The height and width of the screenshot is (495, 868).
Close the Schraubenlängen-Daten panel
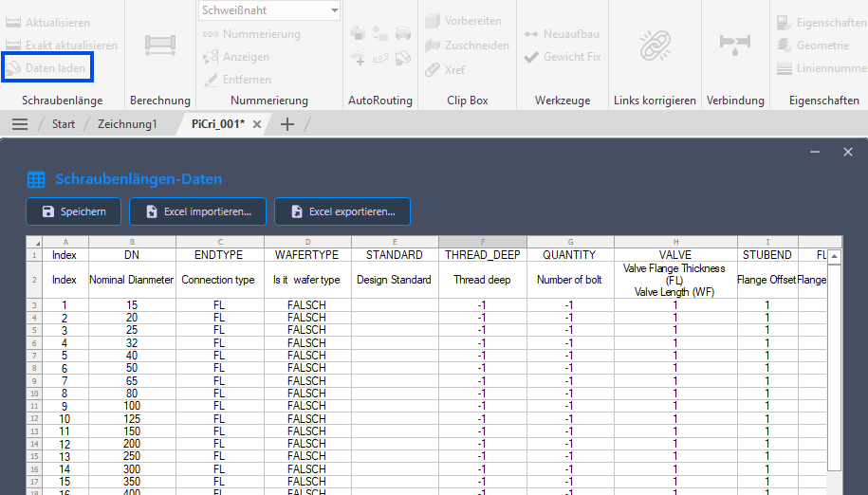tap(848, 152)
